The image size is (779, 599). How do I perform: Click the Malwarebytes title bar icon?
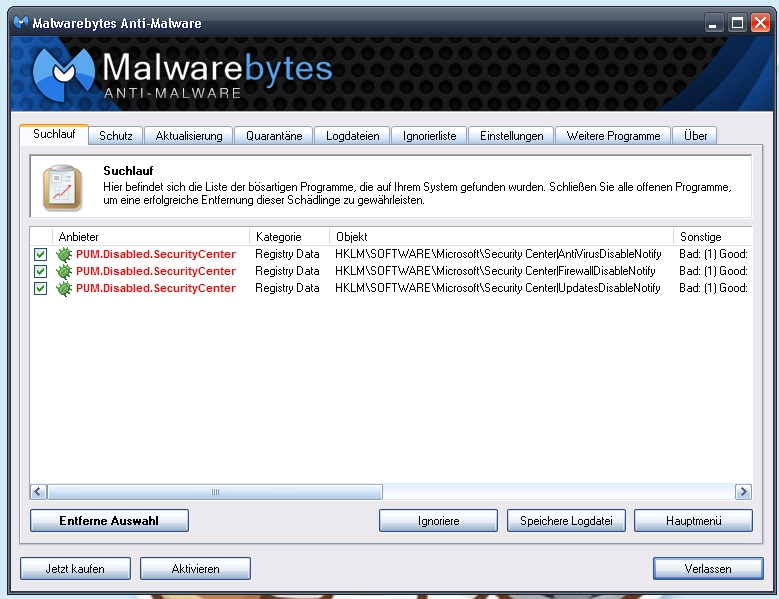click(x=20, y=22)
